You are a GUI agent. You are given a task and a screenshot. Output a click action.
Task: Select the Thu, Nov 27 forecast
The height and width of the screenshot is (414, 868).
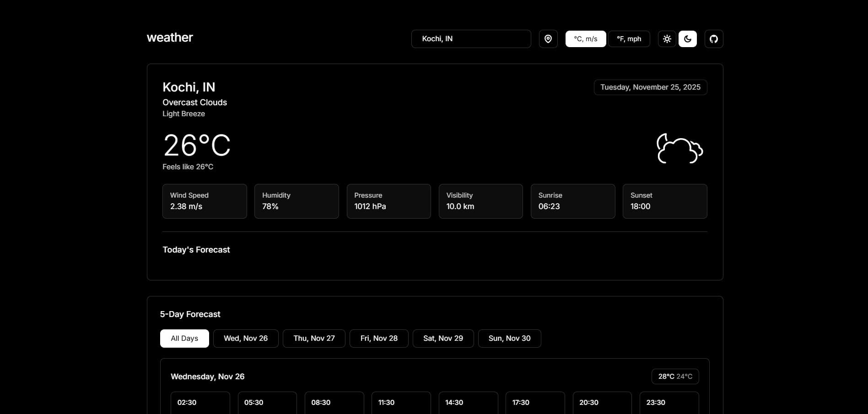pos(314,338)
